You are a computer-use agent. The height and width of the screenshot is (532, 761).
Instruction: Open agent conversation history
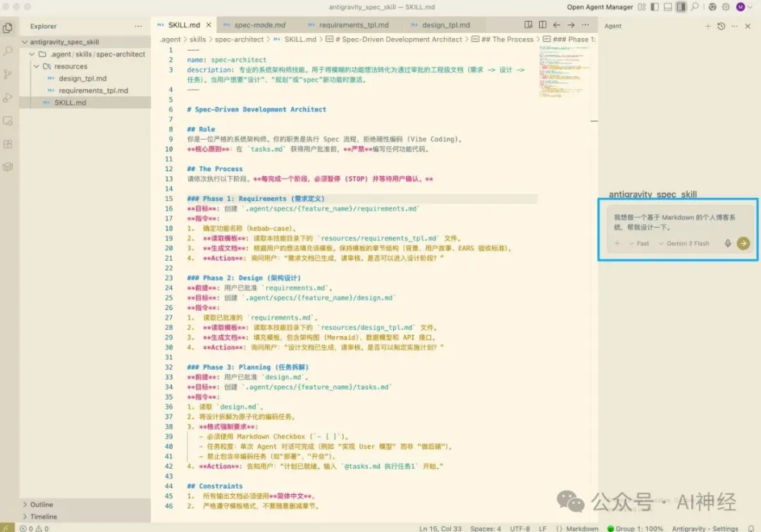pos(721,26)
